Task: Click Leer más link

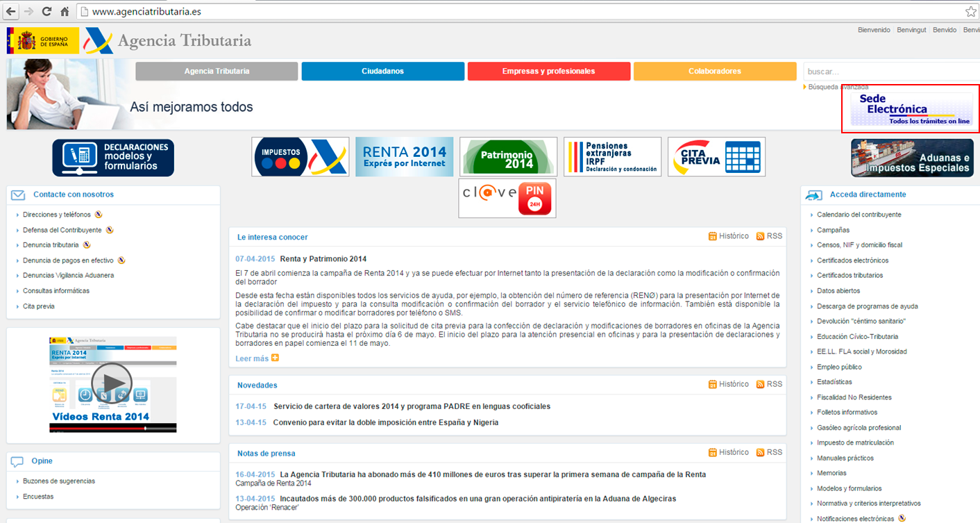Action: pyautogui.click(x=252, y=358)
